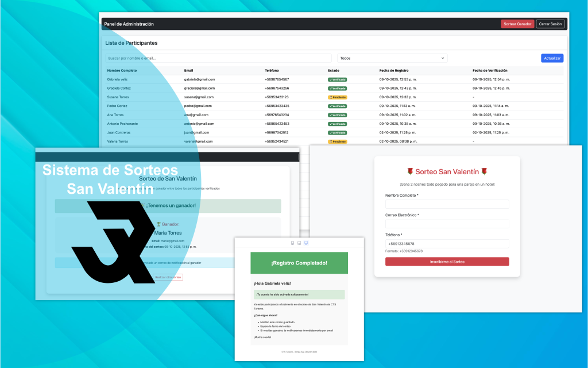
Task: Select the Valeria Torres name cell
Action: [117, 141]
